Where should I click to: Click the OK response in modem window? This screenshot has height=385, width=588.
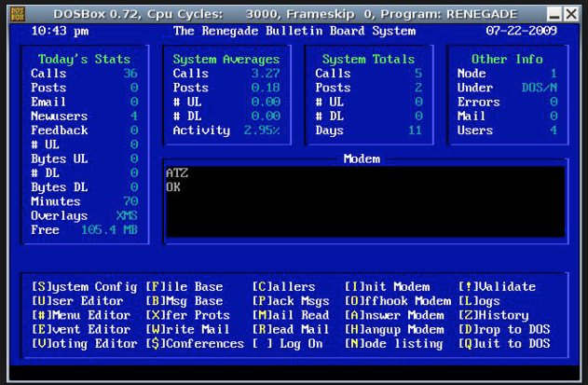173,187
